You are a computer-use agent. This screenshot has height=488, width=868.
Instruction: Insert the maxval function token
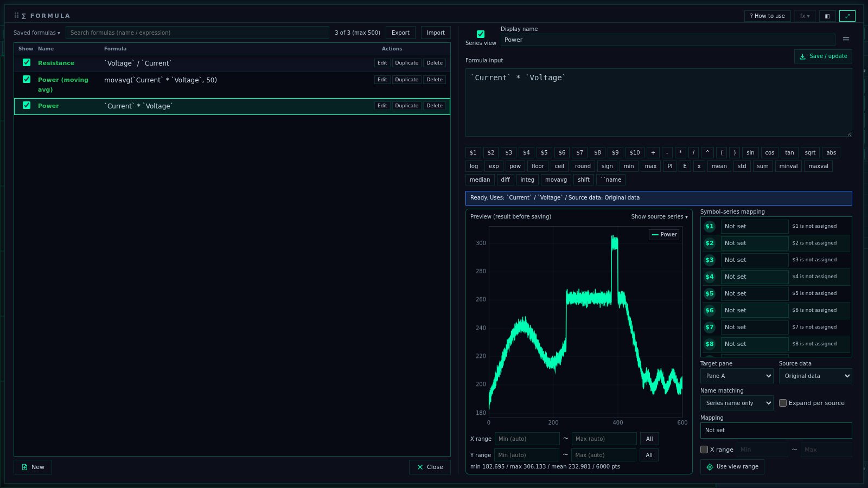tap(818, 166)
